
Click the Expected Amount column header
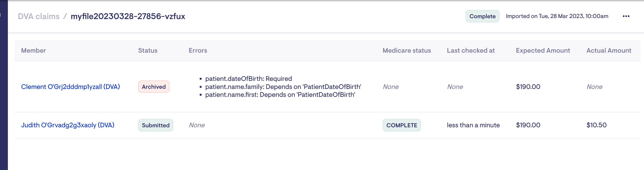point(543,50)
